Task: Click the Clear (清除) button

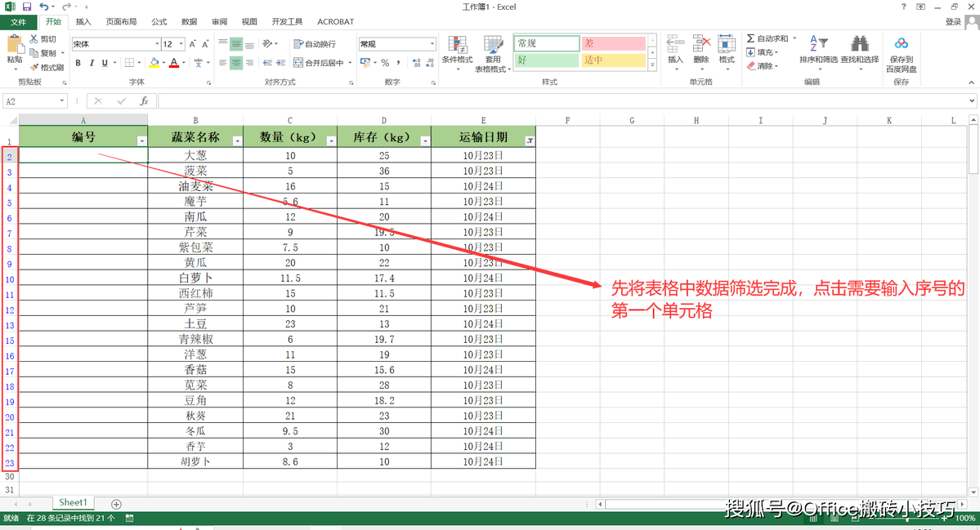Action: [763, 66]
